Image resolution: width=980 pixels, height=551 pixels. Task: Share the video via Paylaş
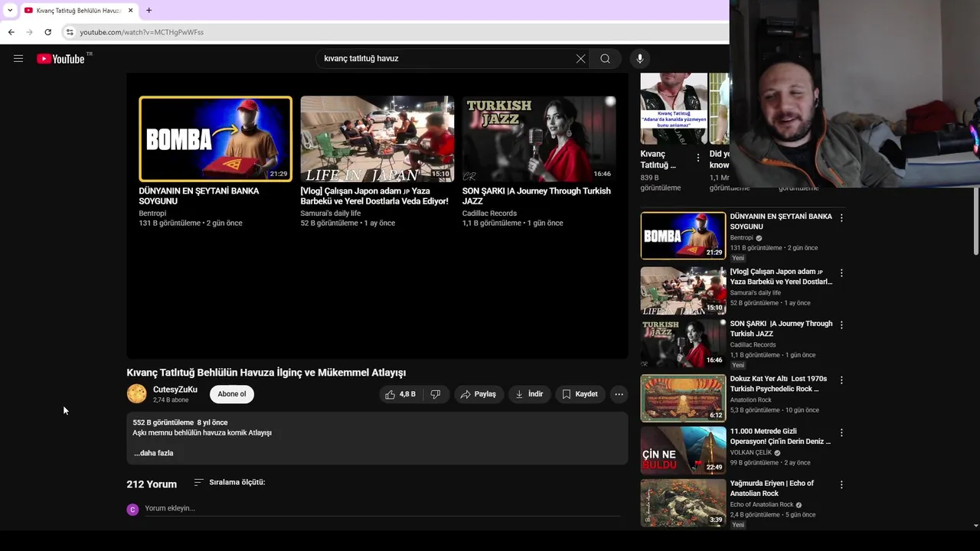[479, 394]
